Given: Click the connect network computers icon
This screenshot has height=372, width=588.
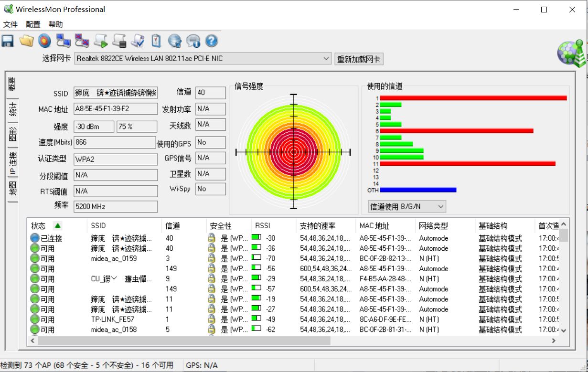Looking at the screenshot, I should tap(63, 41).
